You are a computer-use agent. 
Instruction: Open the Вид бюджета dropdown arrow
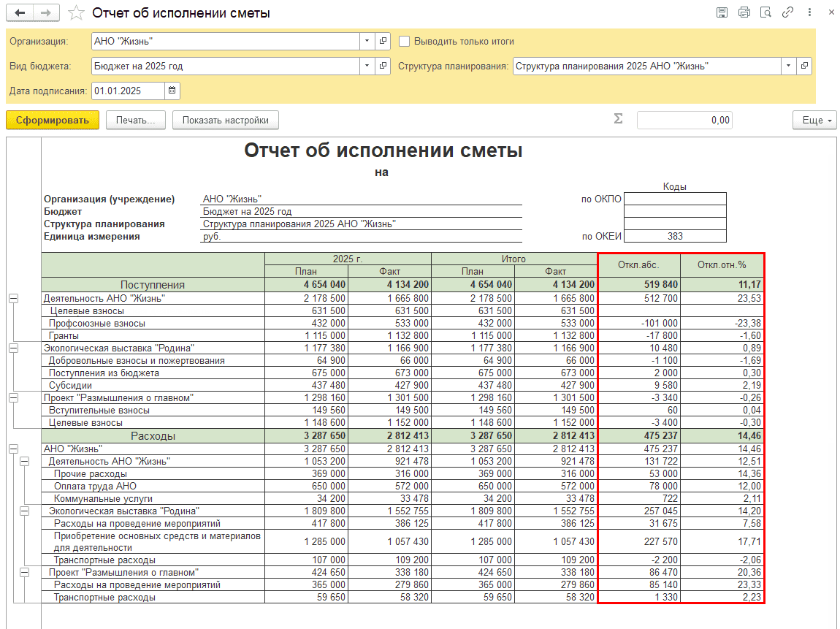coord(367,66)
